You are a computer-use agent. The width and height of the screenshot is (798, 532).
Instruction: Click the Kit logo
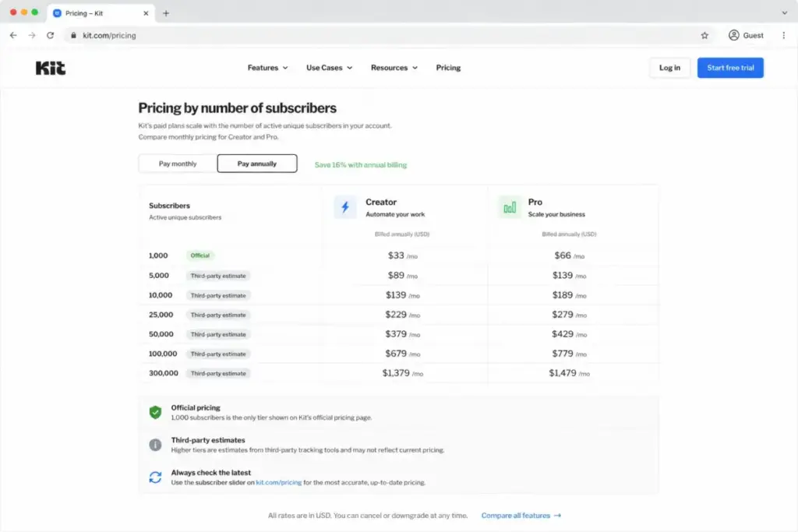click(51, 68)
